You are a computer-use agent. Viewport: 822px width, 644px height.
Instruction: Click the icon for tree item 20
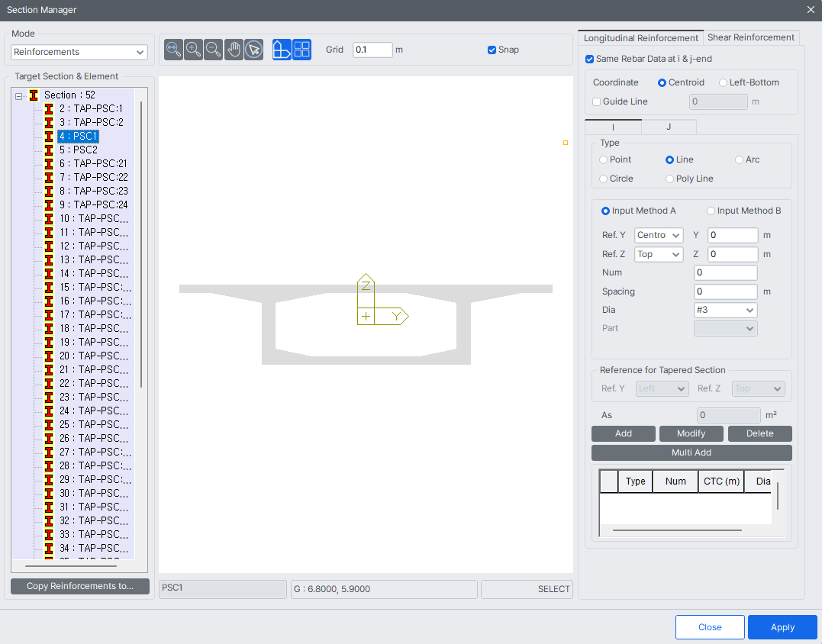(x=49, y=356)
